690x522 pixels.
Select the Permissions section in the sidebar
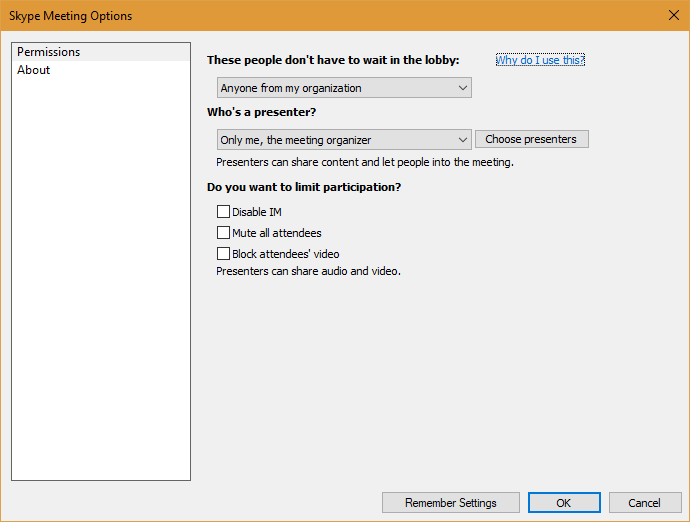(101, 52)
